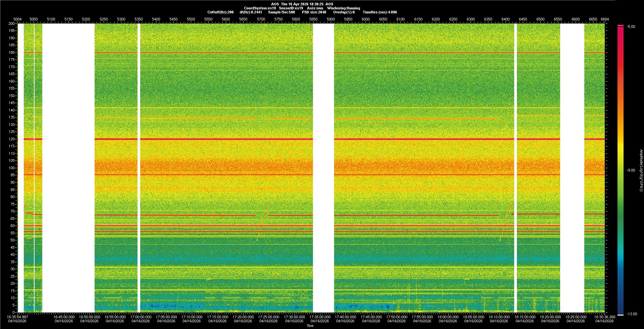Click the 120 Hz frequency axis label
Image resolution: width=644 pixels, height=329 pixels.
click(x=12, y=139)
